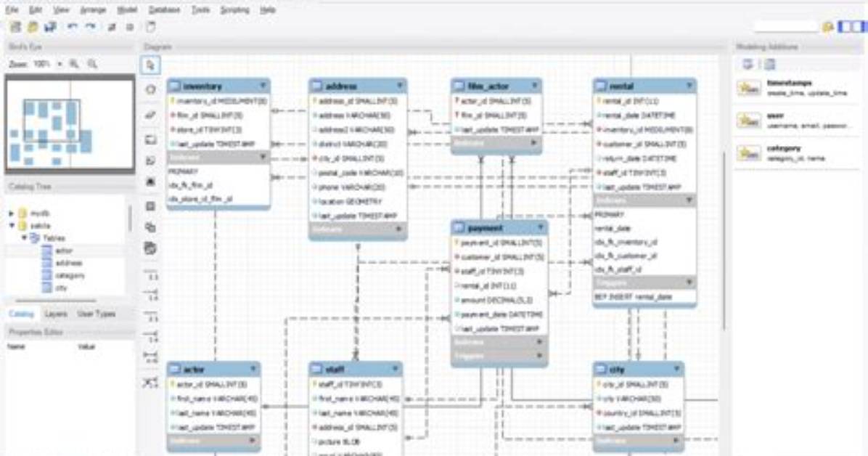This screenshot has height=456, width=868.
Task: Click the Redo arrow in toolbar
Action: coord(90,27)
